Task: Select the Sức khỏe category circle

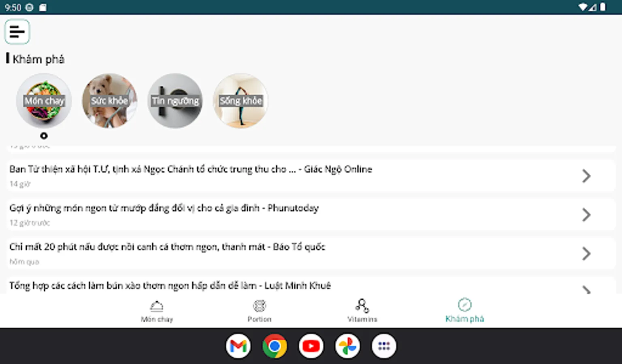Action: click(109, 101)
